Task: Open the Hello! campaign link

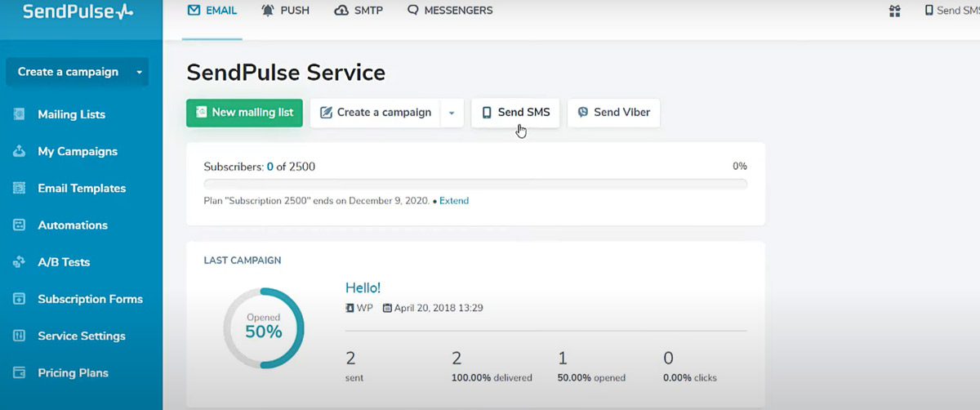Action: pyautogui.click(x=363, y=287)
